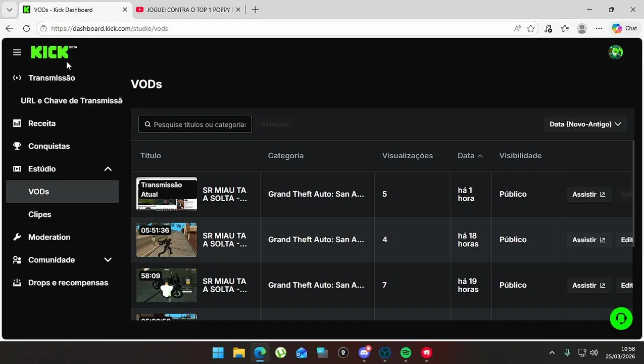The height and width of the screenshot is (364, 644).
Task: Click Assistir for the 05:51:36 VOD
Action: [x=588, y=240]
